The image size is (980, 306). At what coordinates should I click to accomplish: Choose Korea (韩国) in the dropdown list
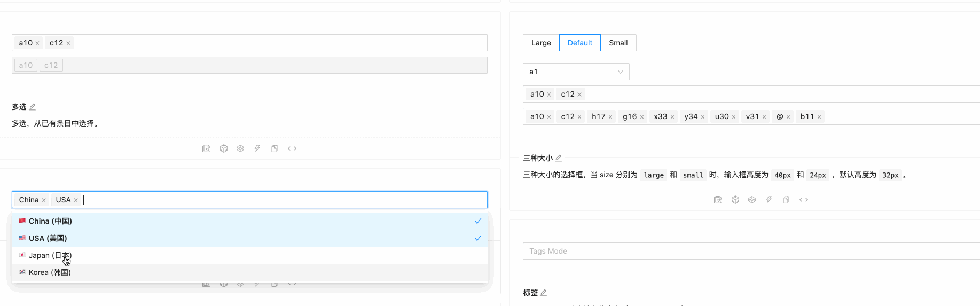50,272
